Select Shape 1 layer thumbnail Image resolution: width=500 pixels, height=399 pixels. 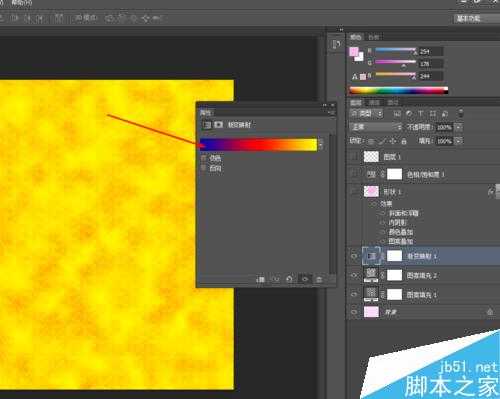[x=371, y=191]
